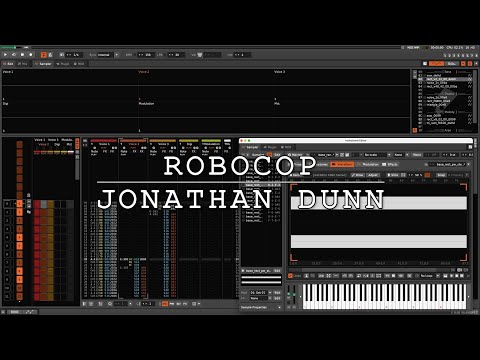480x360 pixels.
Task: Toggle pattern loop in the transport bar
Action: pos(14,55)
